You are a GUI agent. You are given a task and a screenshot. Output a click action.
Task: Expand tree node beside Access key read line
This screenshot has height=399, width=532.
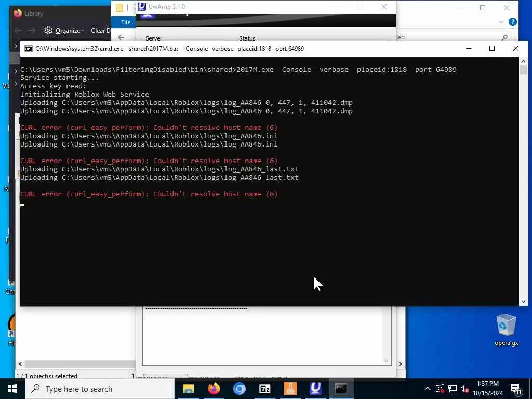(x=16, y=84)
